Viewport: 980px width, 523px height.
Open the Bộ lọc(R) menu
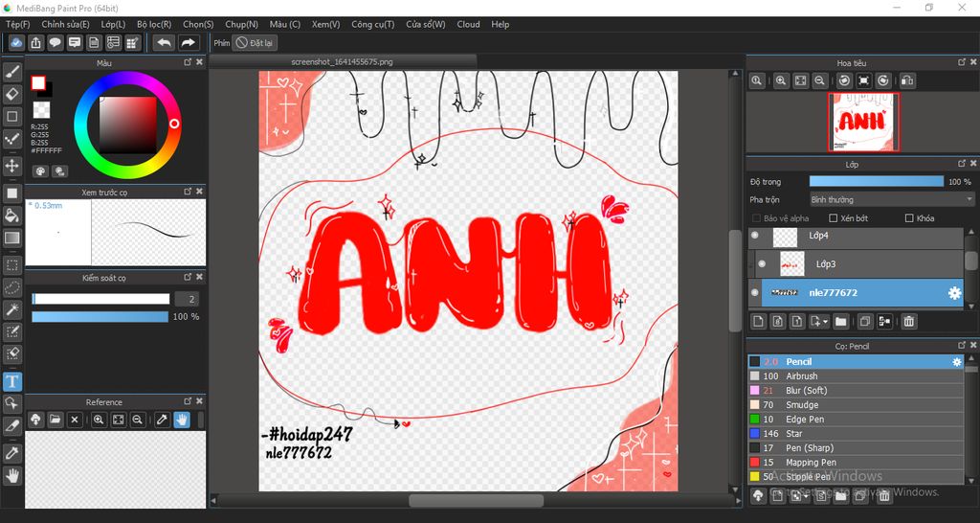154,24
